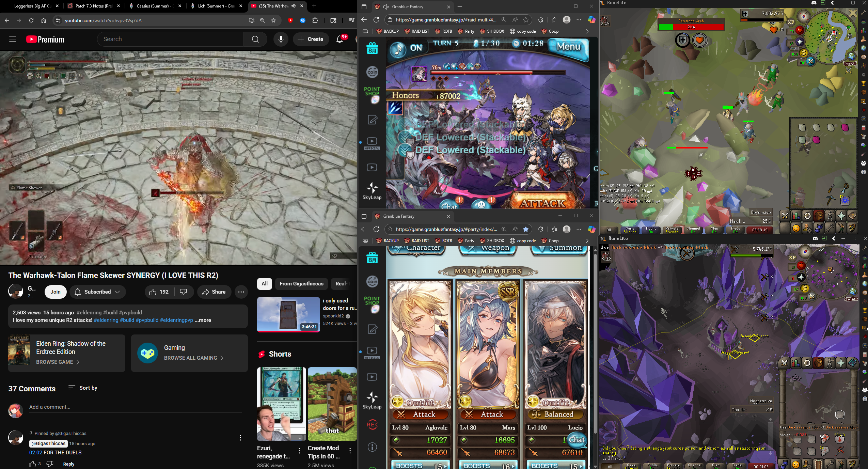
Task: Select From Gigasthiccas filter chip
Action: coord(301,284)
